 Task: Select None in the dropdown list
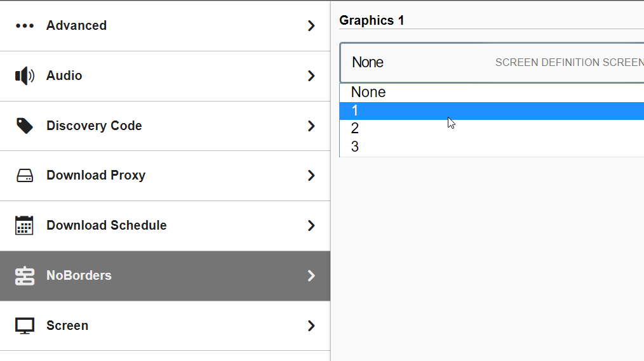[x=368, y=93]
